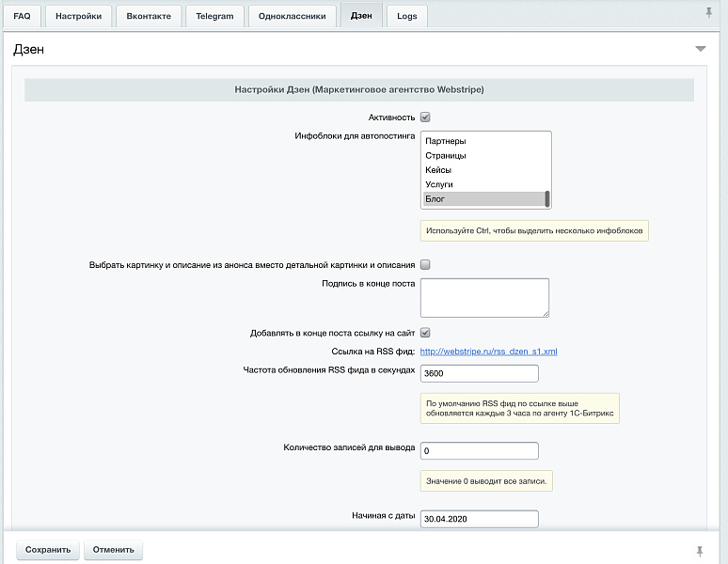Focus the RSS update frequency field
Viewport: 728px width, 564px height.
coord(479,373)
